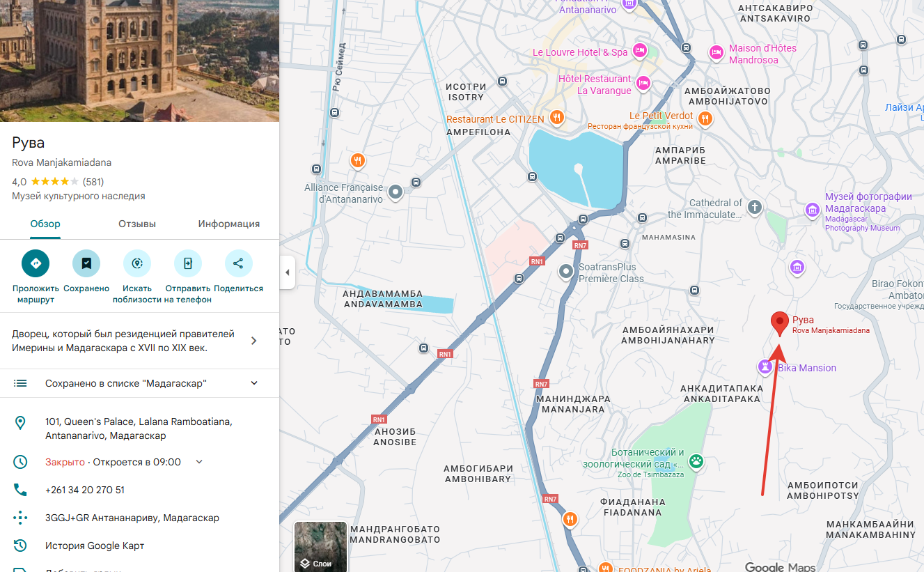The image size is (924, 572).
Task: Click the Le Louvre Hotel & Spa marker
Action: click(640, 52)
